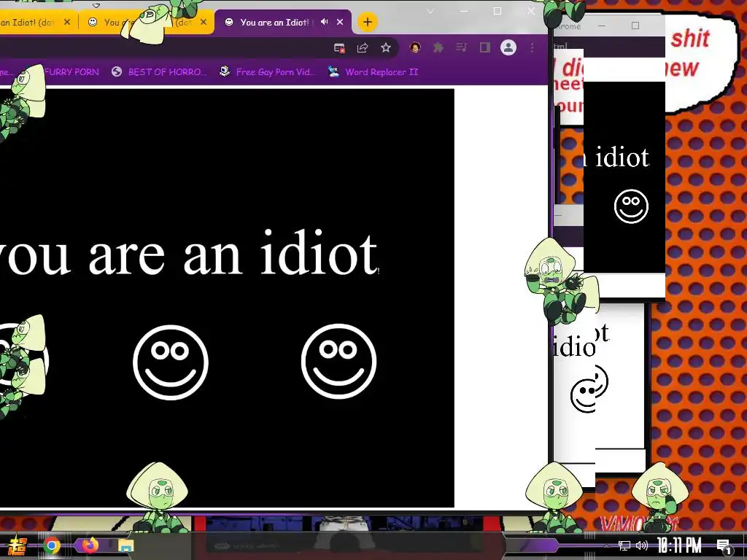Image resolution: width=747 pixels, height=560 pixels.
Task: Show hidden tray icons chevron
Action: click(606, 545)
